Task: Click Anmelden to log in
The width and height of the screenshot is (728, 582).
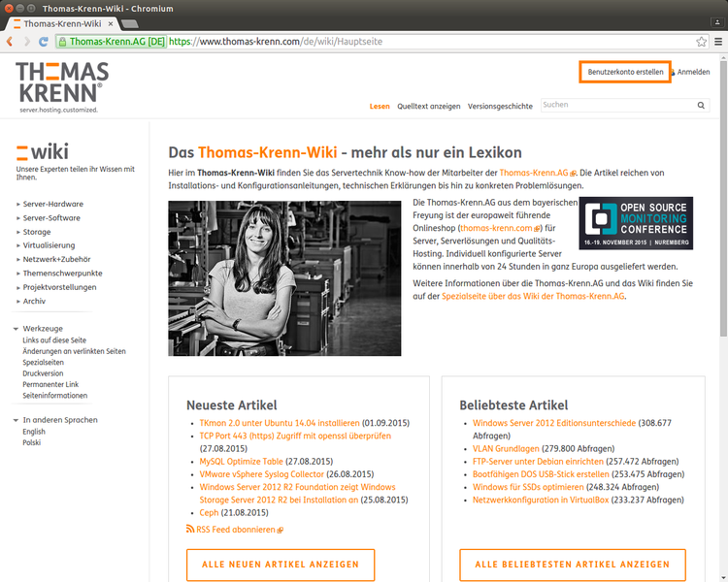Action: tap(693, 72)
